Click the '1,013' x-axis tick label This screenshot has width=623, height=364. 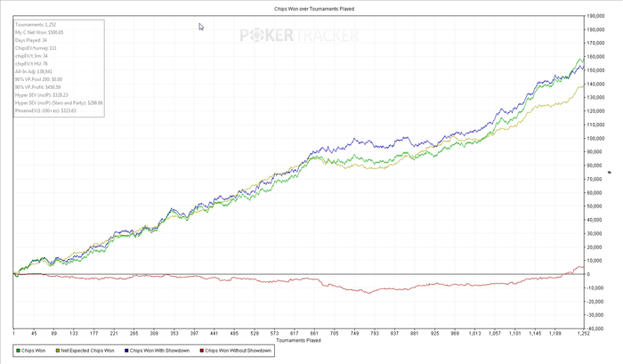pos(474,334)
